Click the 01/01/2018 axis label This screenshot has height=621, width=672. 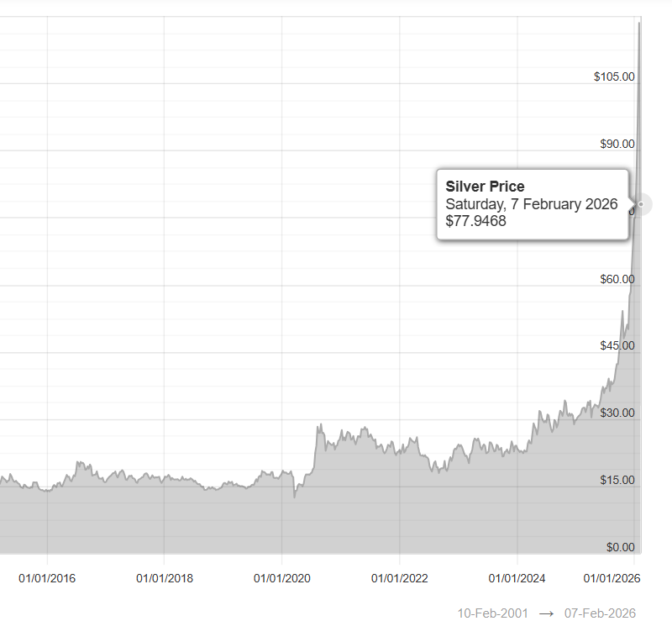click(165, 578)
